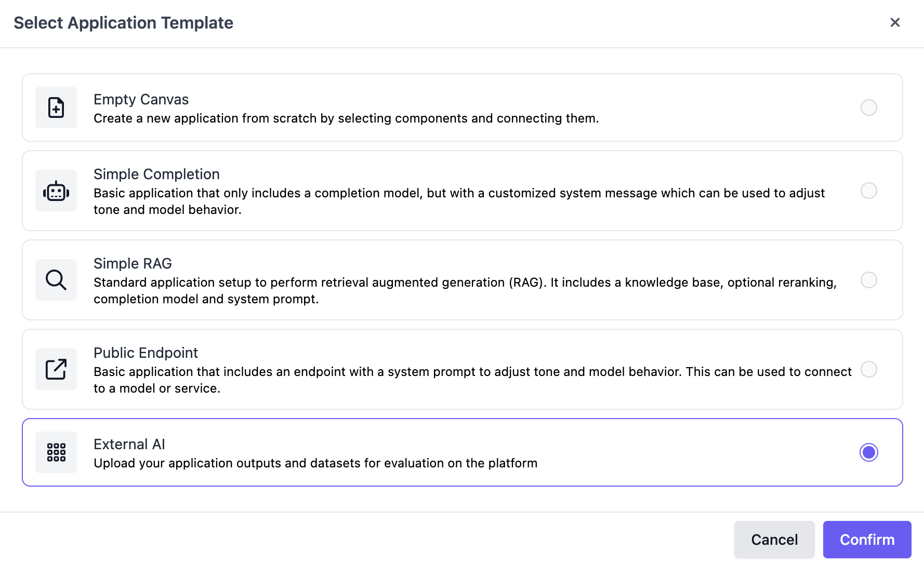Click the External AI grid icon

pos(56,452)
